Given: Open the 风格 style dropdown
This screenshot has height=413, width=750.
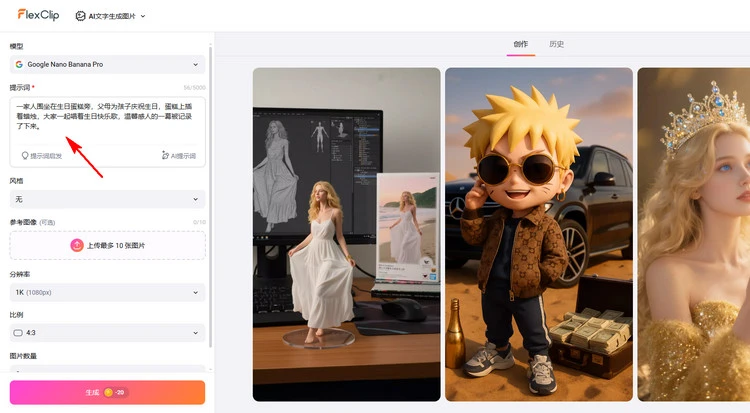Looking at the screenshot, I should click(107, 199).
